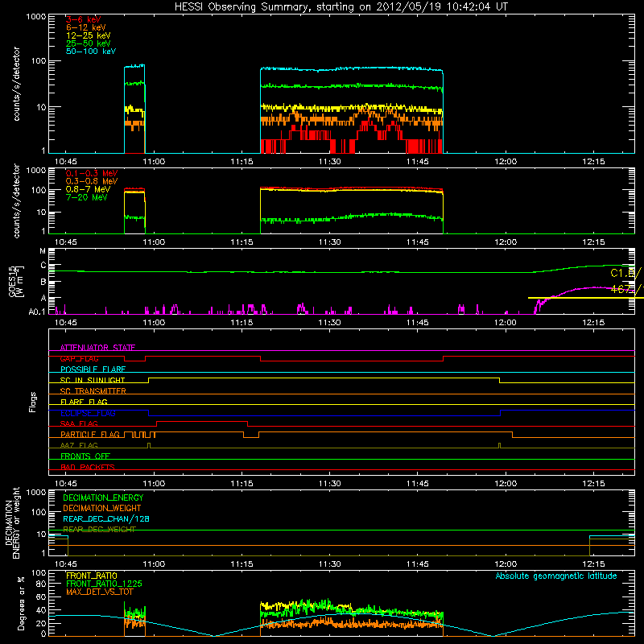Click the 12:00 tick label under the Flags panel
Screen dimensions: 644x644
[x=506, y=484]
